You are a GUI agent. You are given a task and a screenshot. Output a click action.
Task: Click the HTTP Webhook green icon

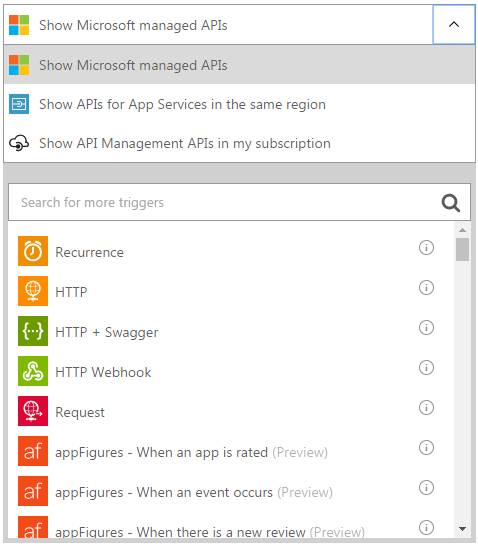coord(33,371)
